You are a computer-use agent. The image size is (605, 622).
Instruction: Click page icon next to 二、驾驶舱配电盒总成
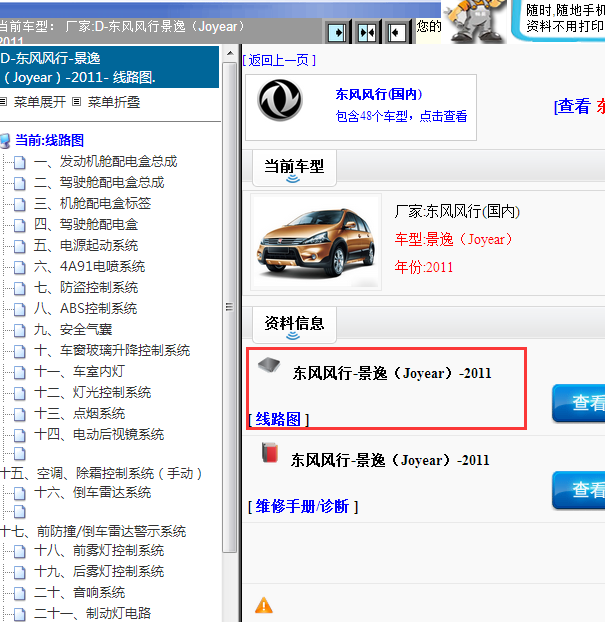tap(19, 183)
